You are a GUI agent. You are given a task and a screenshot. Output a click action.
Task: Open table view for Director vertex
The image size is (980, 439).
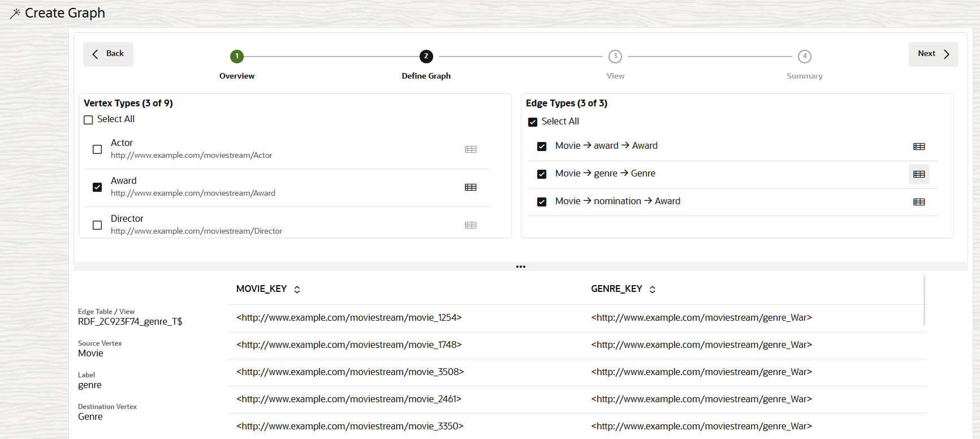click(470, 225)
